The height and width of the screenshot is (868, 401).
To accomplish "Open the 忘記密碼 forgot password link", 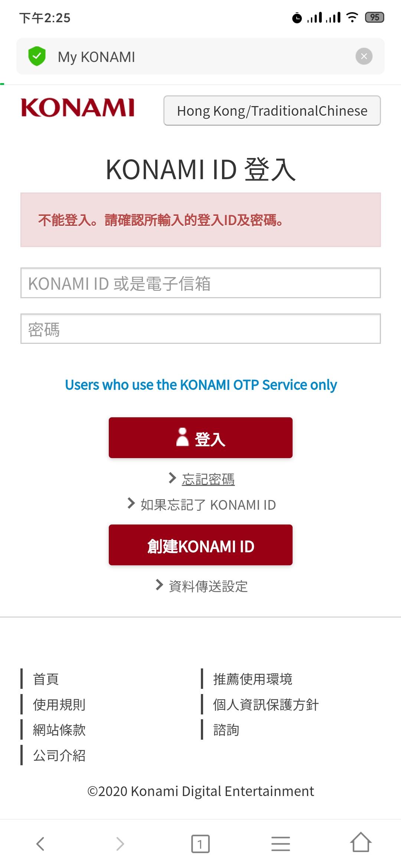I will tap(208, 479).
